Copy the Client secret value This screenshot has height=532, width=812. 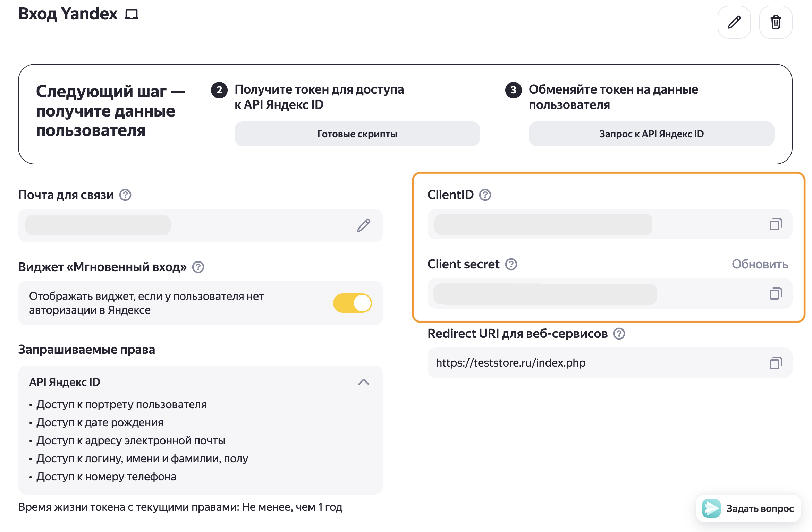(776, 294)
